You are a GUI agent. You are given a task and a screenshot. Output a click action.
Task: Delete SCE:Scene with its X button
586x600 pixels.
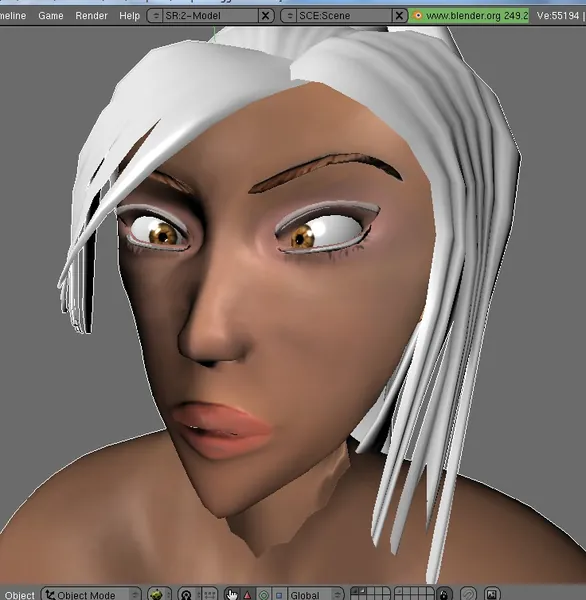point(399,16)
